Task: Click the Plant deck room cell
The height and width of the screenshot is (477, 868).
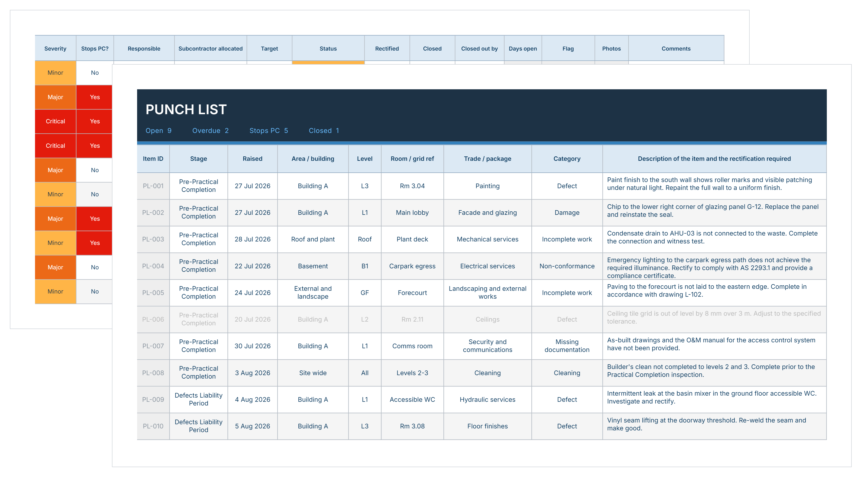Action: click(412, 239)
